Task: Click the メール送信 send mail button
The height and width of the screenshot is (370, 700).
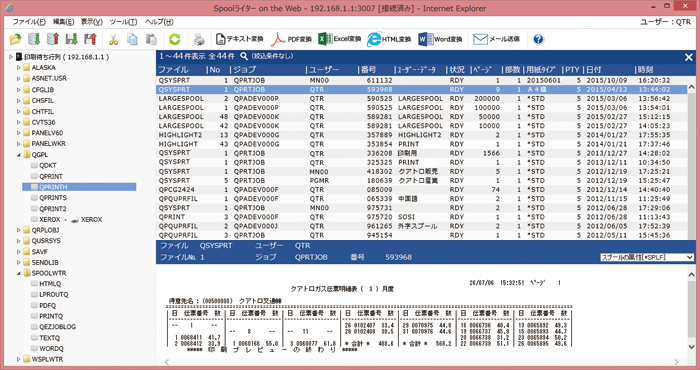Action: click(x=496, y=39)
